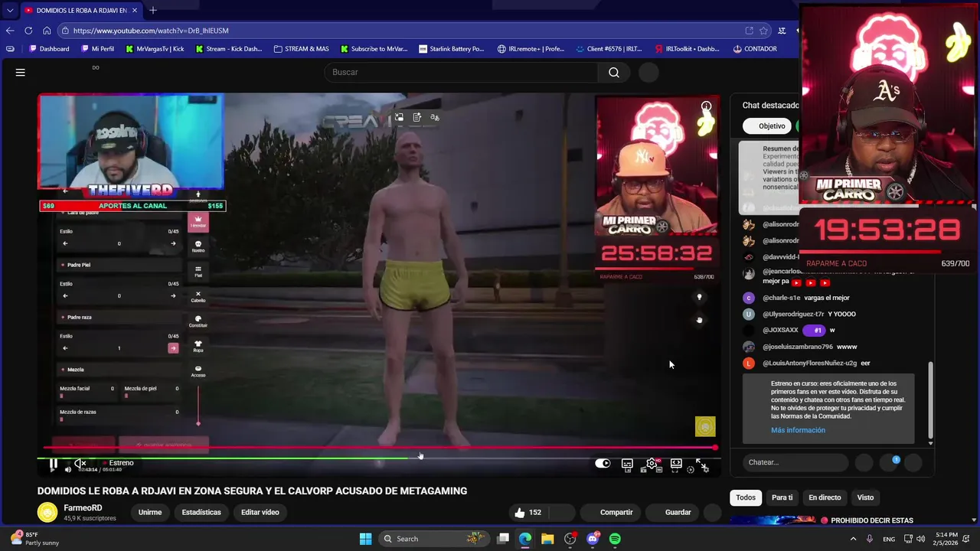Open the player settings gear
This screenshot has width=980, height=551.
652,463
